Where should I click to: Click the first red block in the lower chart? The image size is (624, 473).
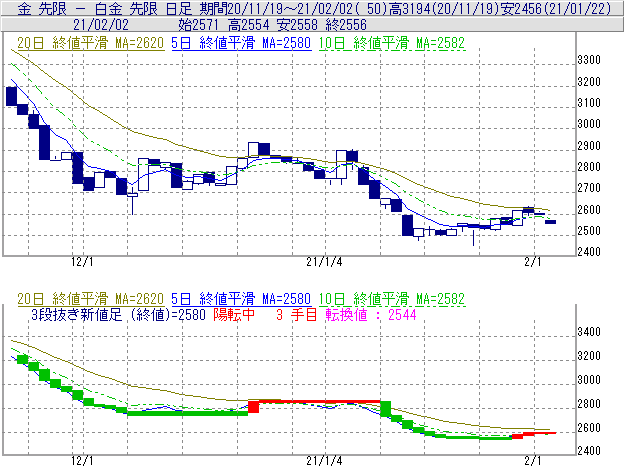tap(254, 407)
